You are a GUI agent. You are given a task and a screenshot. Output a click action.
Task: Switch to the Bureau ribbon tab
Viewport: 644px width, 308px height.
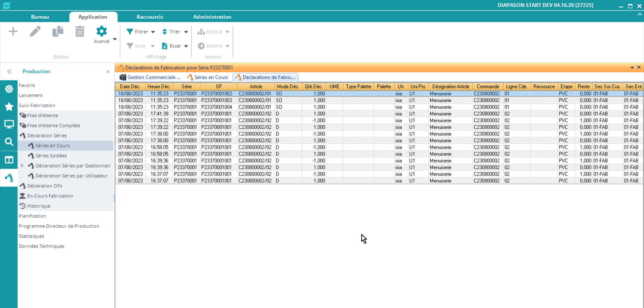pos(40,17)
